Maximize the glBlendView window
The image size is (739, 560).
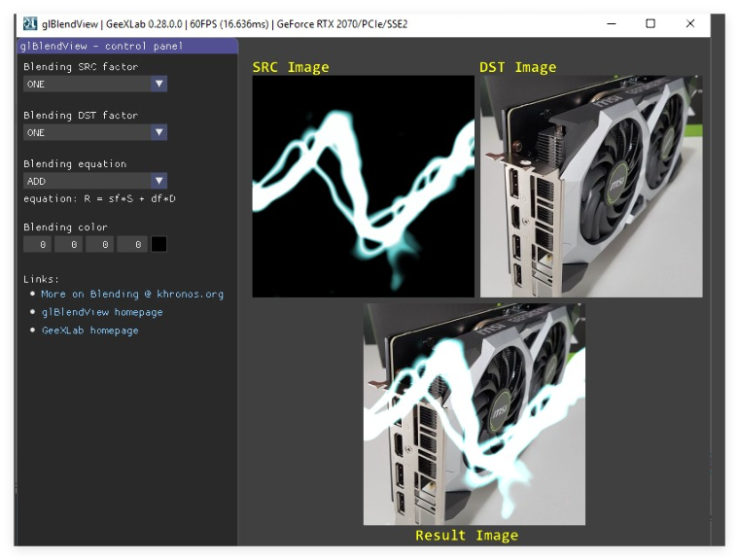coord(651,23)
